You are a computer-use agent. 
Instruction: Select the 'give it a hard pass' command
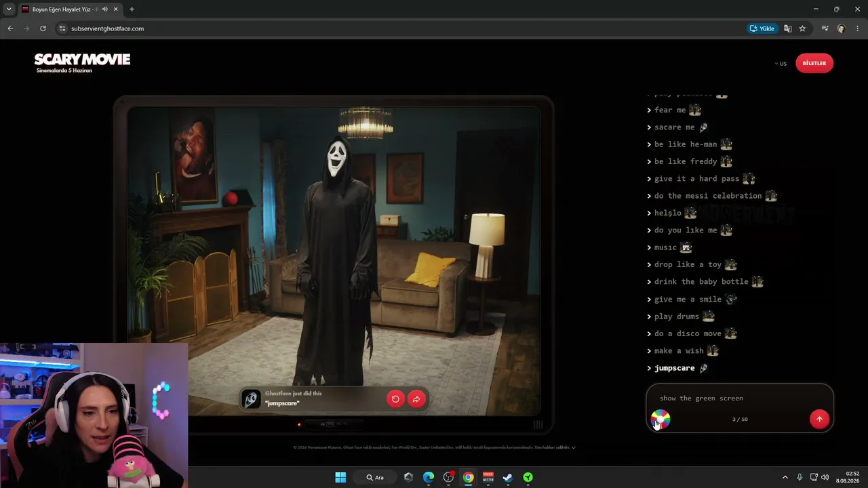pos(696,179)
